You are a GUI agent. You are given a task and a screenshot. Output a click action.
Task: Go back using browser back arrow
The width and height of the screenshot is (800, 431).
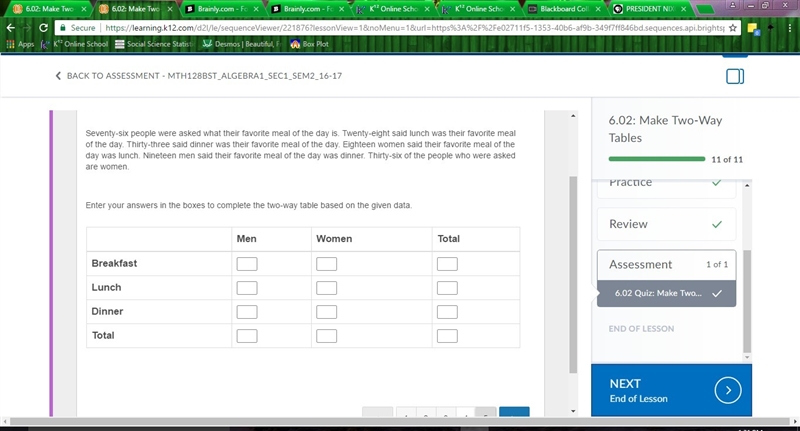[x=10, y=28]
